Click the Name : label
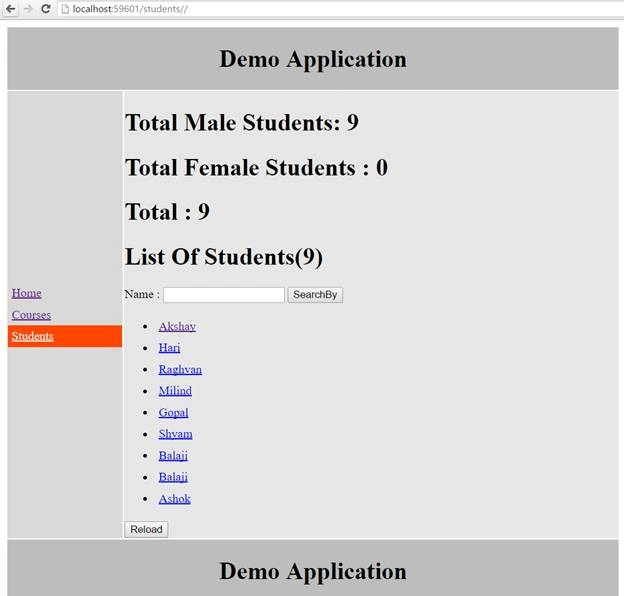 (142, 294)
